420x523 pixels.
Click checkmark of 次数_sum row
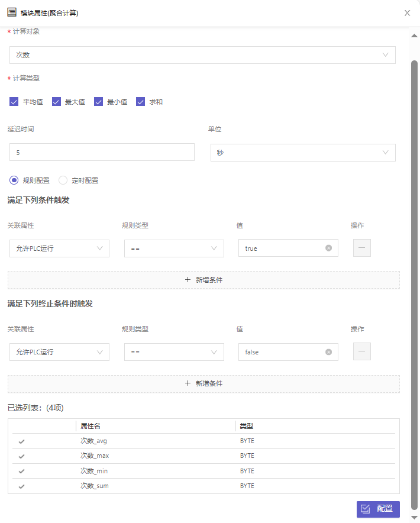coord(22,486)
